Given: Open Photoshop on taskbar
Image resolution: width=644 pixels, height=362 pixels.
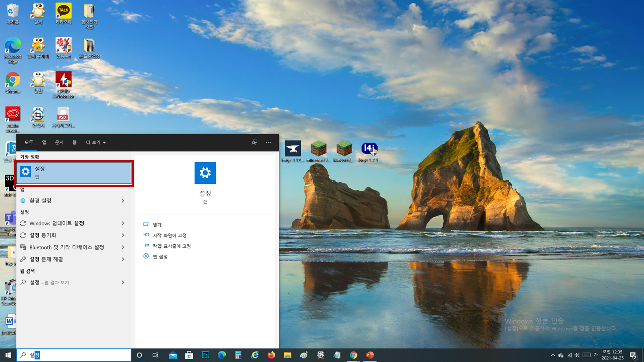Looking at the screenshot, I should click(205, 355).
